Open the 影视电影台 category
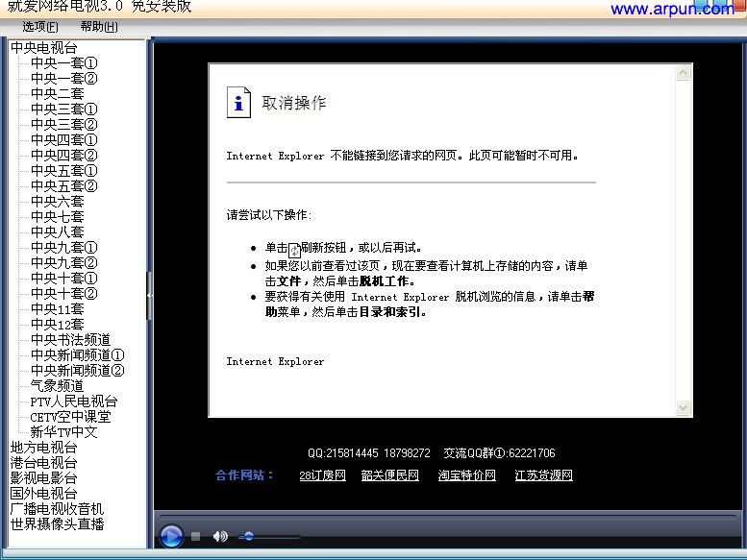The height and width of the screenshot is (560, 747). (43, 477)
